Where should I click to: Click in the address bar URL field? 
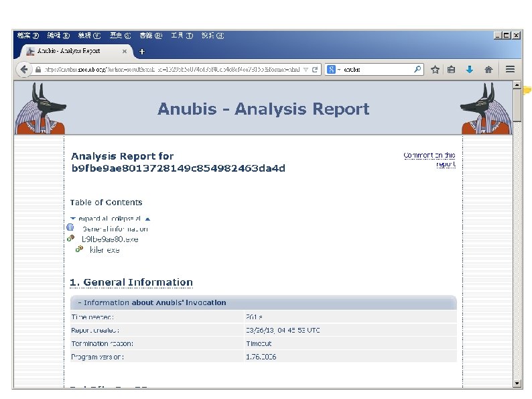(x=172, y=70)
